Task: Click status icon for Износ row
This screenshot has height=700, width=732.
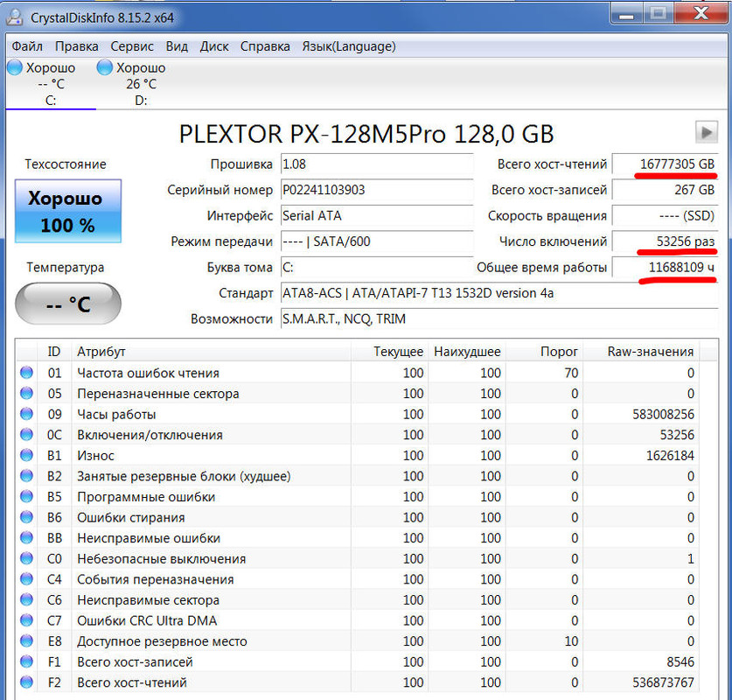Action: click(x=26, y=455)
